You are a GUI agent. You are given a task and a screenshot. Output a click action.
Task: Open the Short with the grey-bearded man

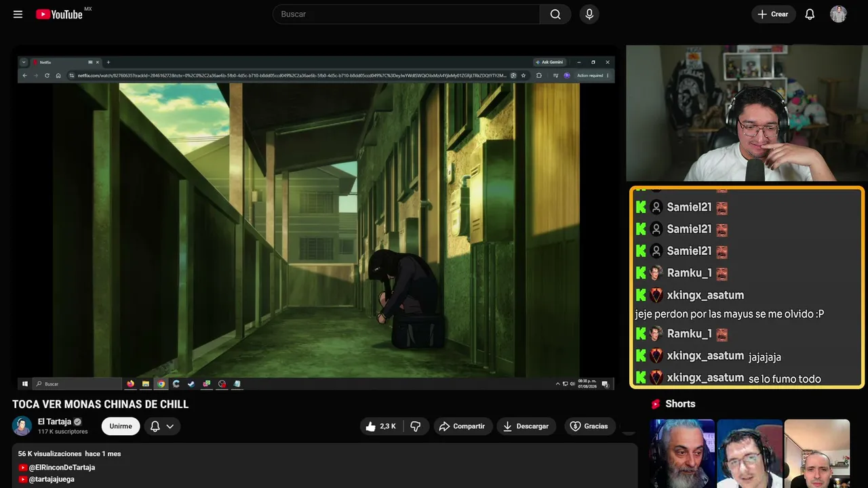click(x=682, y=453)
